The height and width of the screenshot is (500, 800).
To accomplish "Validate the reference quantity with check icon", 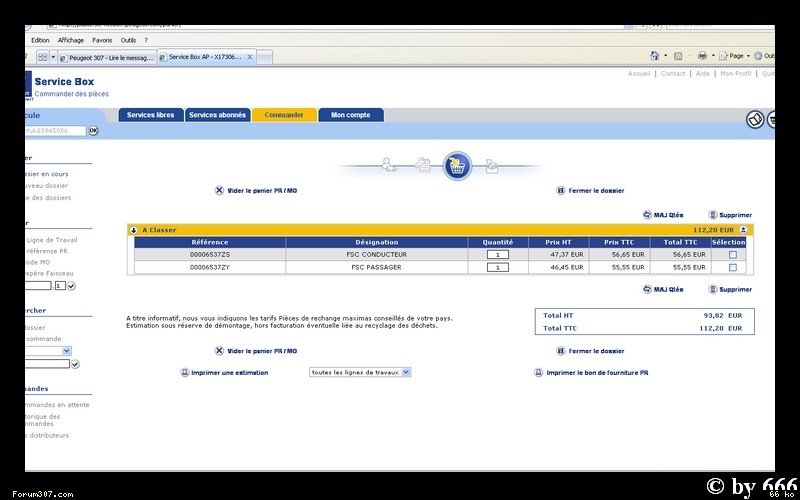I will [71, 286].
